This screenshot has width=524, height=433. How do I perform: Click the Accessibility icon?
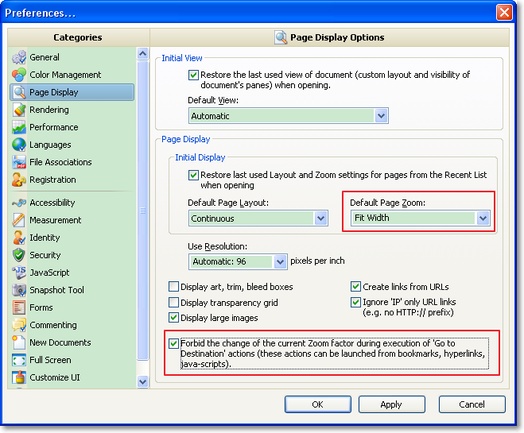click(19, 203)
